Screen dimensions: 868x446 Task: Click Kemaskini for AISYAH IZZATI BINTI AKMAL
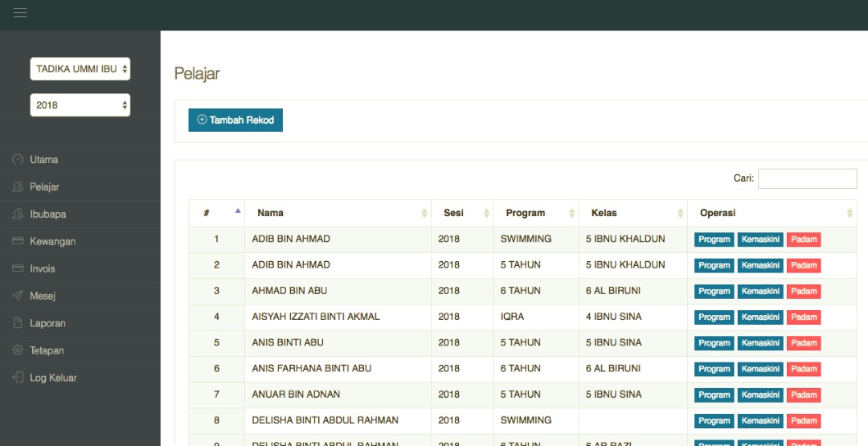(x=760, y=317)
